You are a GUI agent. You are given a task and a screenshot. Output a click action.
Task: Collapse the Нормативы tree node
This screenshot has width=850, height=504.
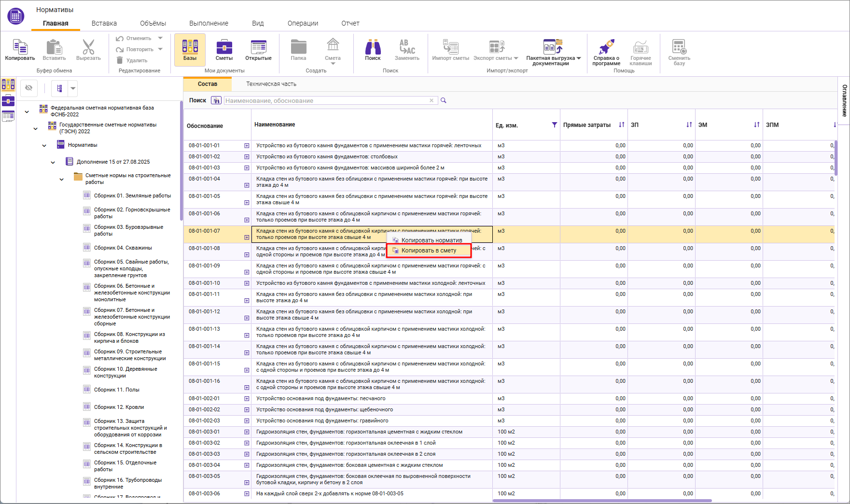44,145
